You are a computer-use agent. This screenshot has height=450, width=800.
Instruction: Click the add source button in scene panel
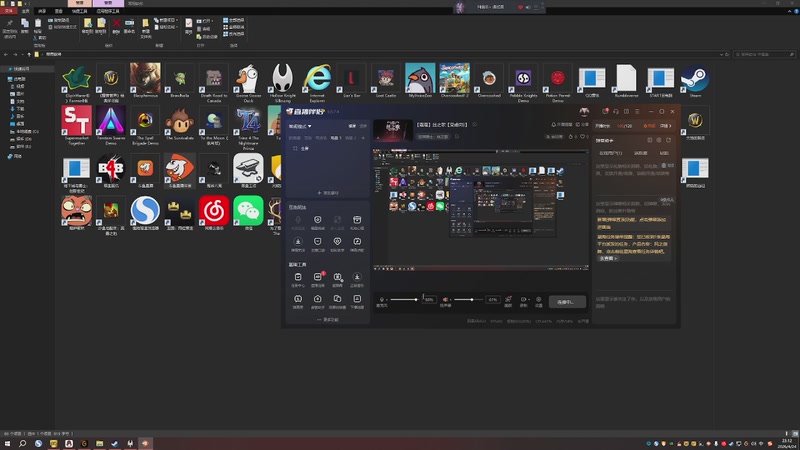(328, 193)
